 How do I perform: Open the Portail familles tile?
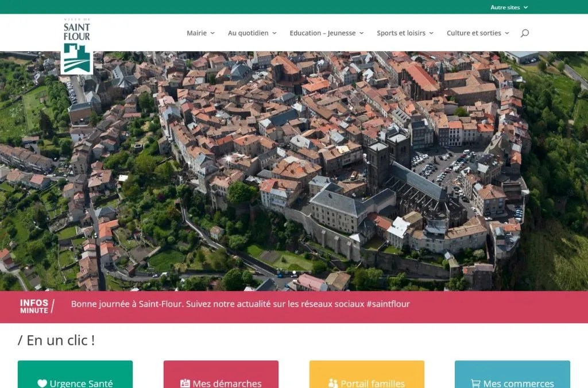tap(367, 374)
